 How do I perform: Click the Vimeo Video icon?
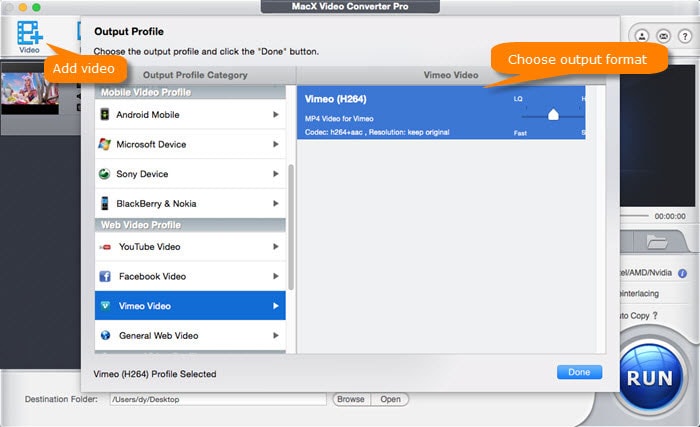105,306
